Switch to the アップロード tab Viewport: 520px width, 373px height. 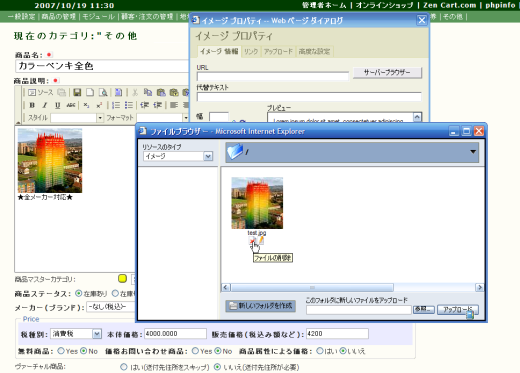[x=278, y=51]
